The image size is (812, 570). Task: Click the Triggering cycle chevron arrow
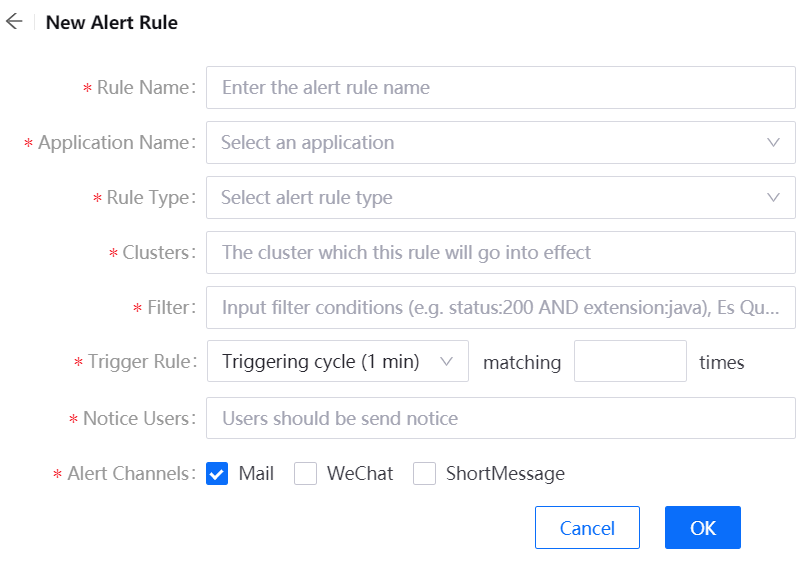point(447,362)
